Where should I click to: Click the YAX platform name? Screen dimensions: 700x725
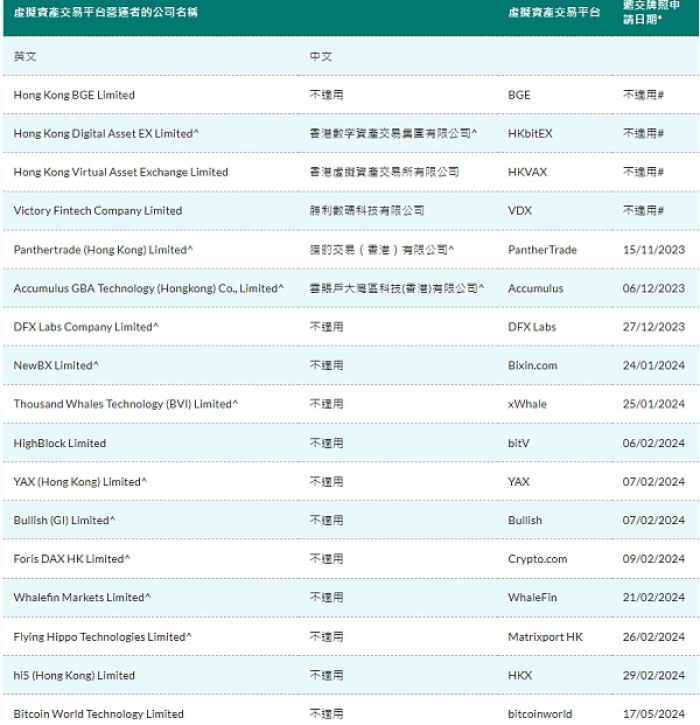click(519, 482)
